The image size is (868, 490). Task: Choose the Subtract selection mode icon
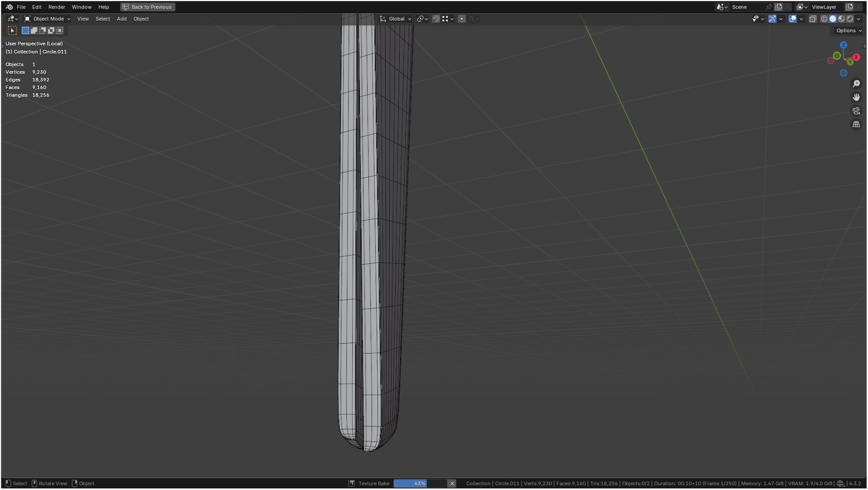point(43,30)
